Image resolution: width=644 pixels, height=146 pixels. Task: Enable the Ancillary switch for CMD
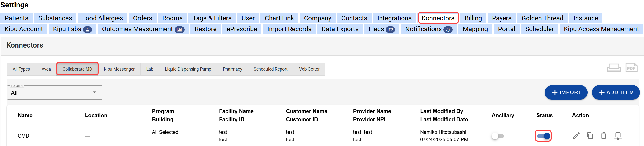pyautogui.click(x=497, y=136)
